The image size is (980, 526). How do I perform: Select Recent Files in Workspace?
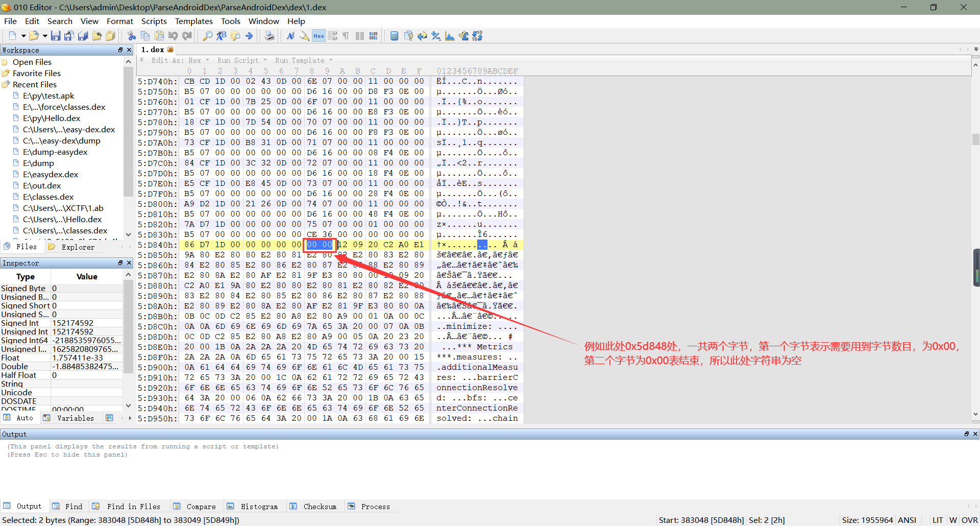point(34,84)
